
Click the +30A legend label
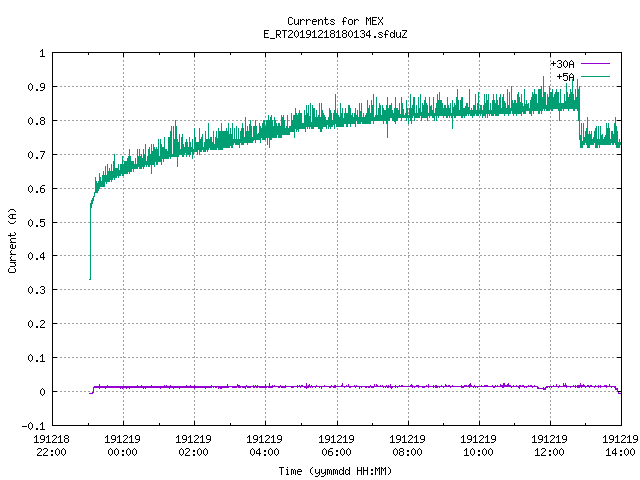[562, 64]
